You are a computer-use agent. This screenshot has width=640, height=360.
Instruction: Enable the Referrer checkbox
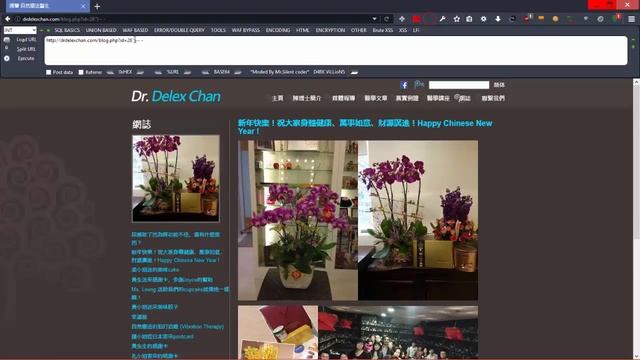pos(81,72)
